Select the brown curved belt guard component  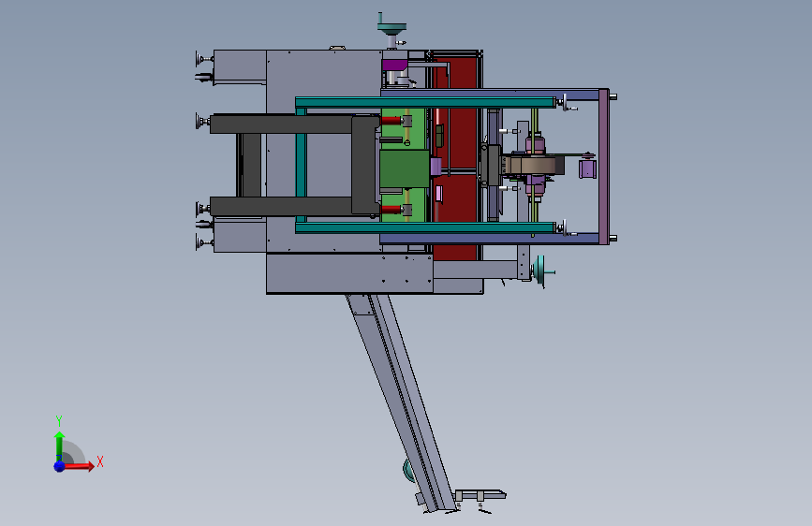click(534, 167)
